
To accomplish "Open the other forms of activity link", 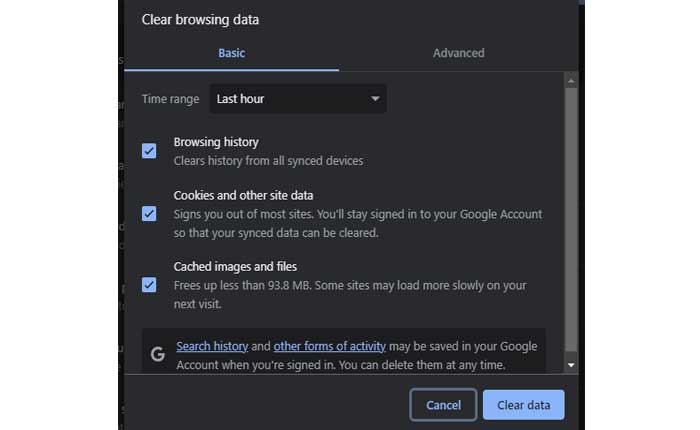I will 329,346.
